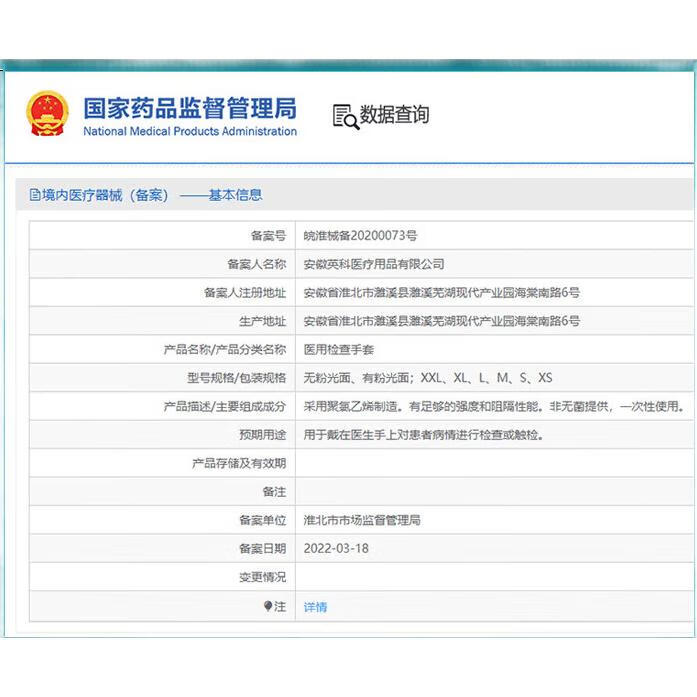Select record number 皖淮械备20200073号

(x=360, y=236)
